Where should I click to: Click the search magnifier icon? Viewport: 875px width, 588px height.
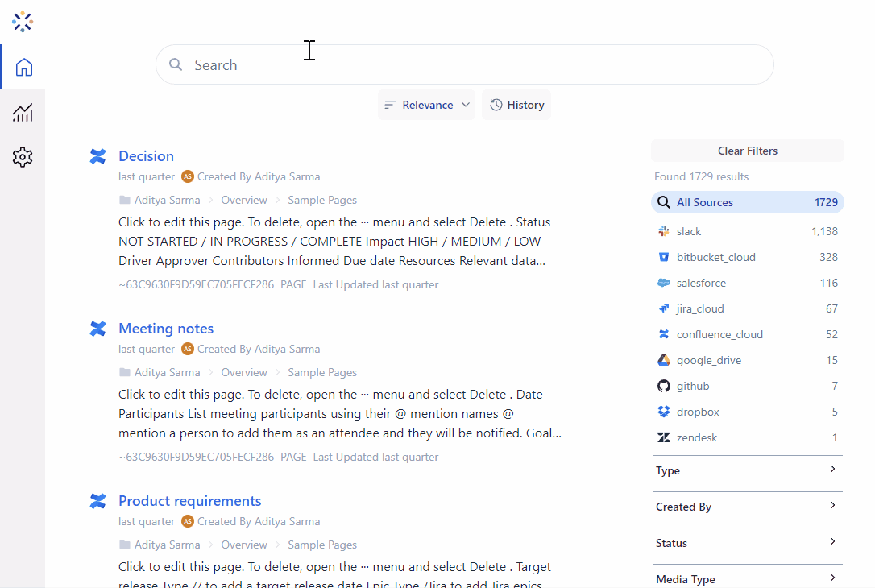coord(176,64)
